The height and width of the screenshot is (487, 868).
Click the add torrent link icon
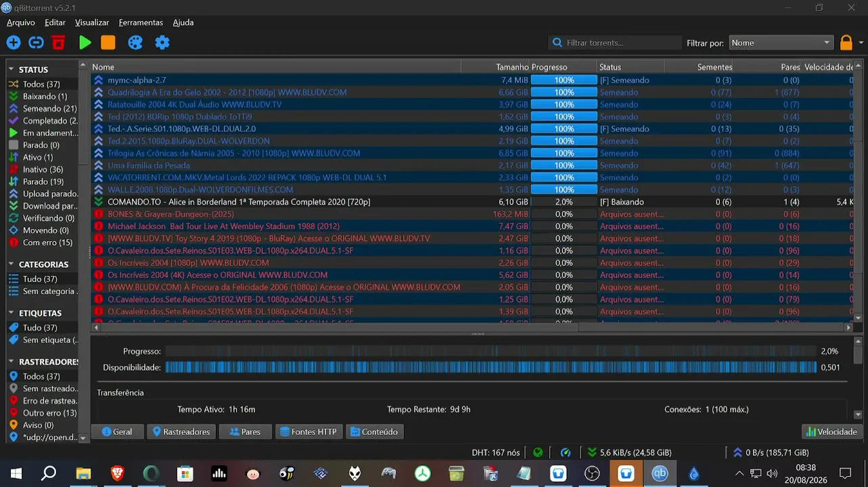[x=36, y=43]
